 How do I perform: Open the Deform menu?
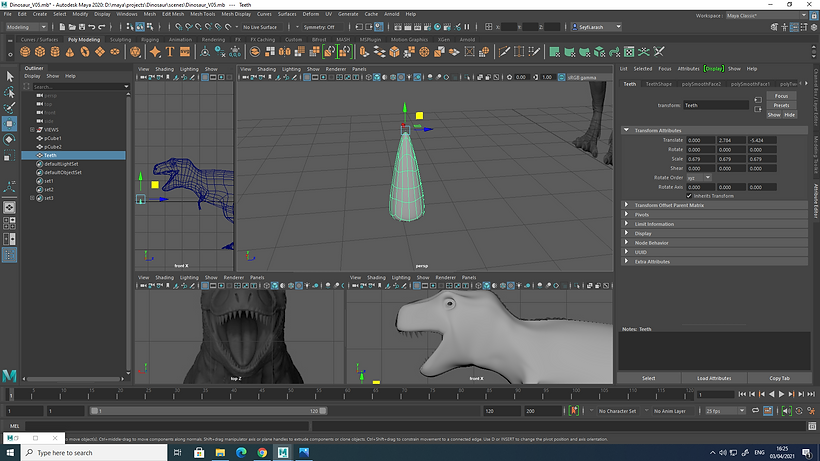pos(311,14)
